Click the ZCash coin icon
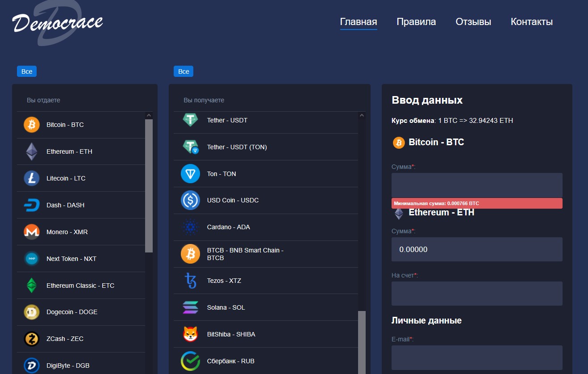 [x=32, y=339]
